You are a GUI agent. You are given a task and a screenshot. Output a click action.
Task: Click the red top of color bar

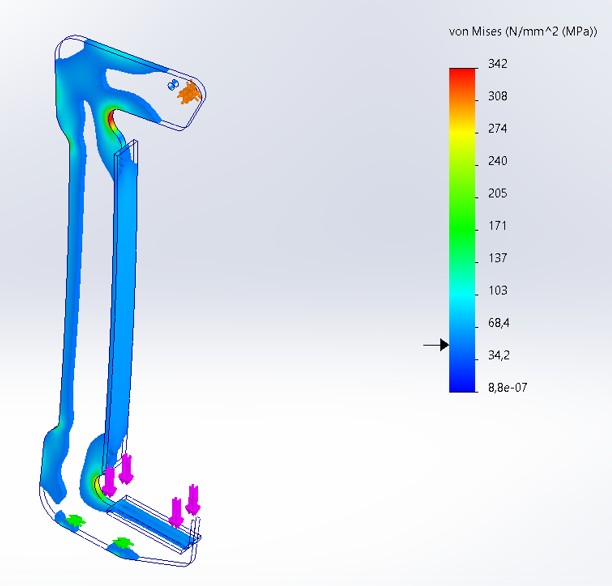pos(463,74)
